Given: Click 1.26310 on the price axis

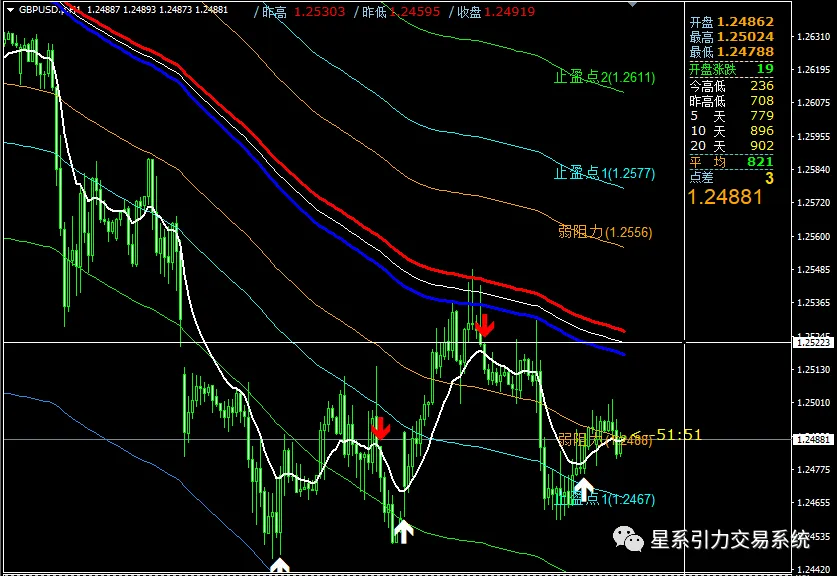Looking at the screenshot, I should [x=814, y=37].
